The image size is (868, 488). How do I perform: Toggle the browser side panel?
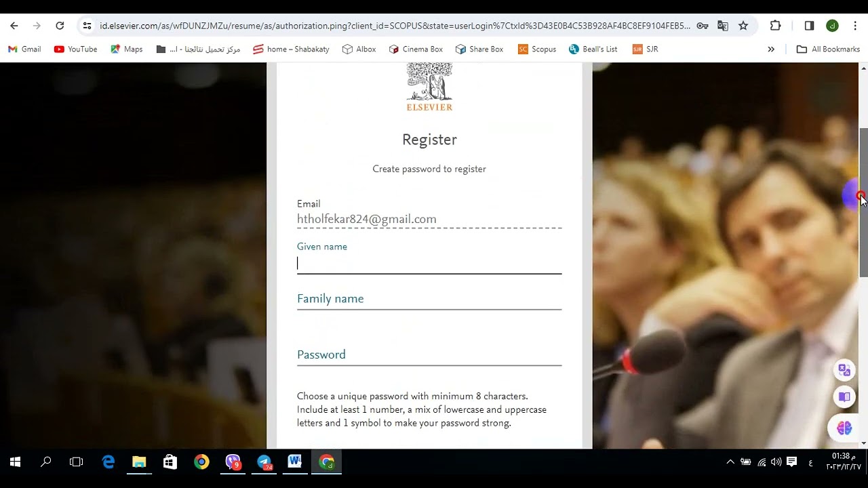pyautogui.click(x=809, y=26)
